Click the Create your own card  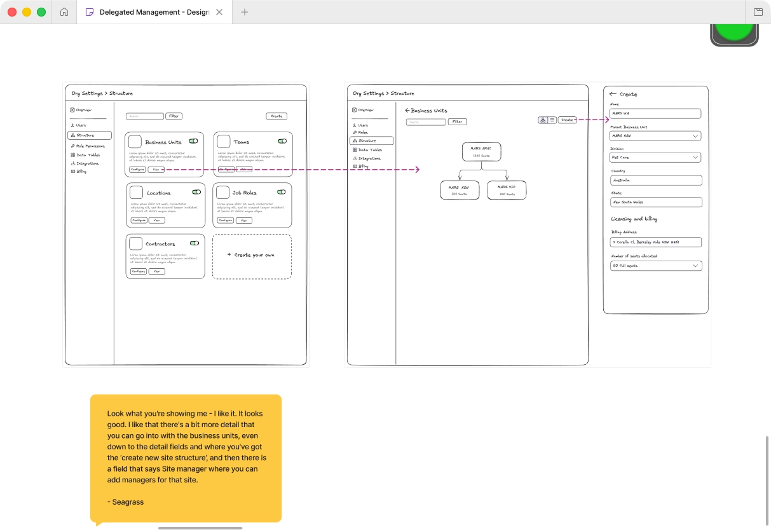coord(252,256)
